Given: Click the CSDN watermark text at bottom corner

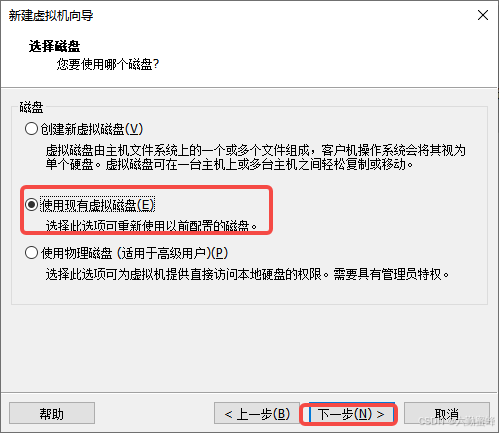Looking at the screenshot, I should 457,421.
